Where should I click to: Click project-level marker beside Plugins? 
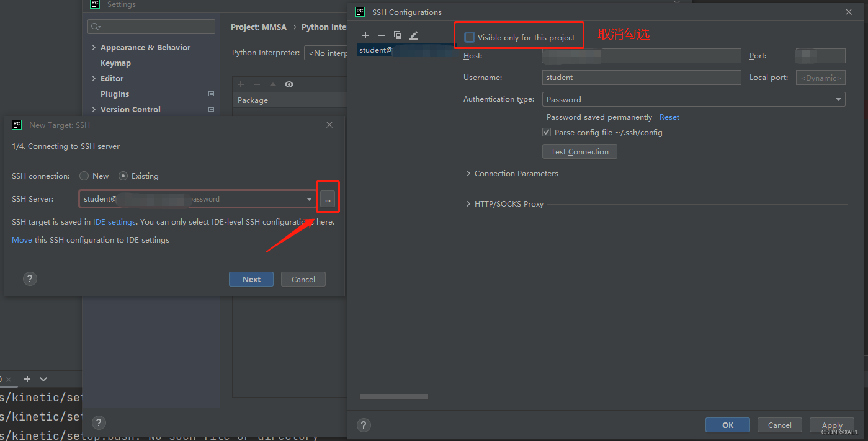(211, 94)
